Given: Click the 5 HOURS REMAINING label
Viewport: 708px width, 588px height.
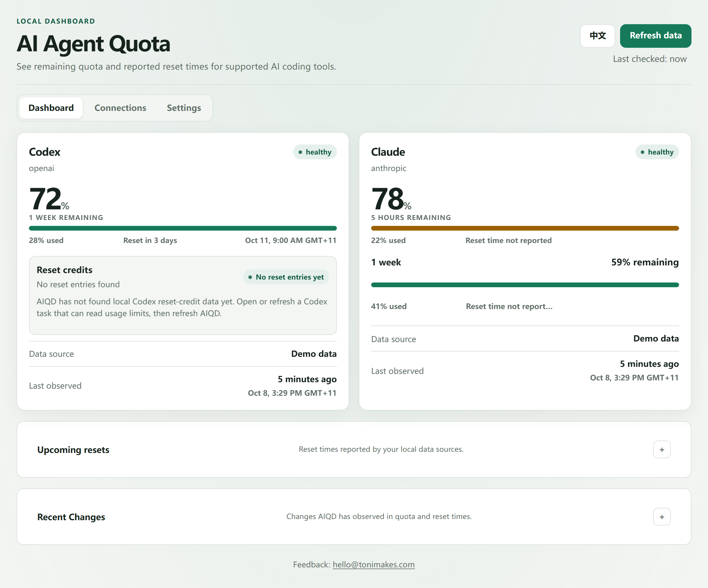Looking at the screenshot, I should tap(411, 218).
